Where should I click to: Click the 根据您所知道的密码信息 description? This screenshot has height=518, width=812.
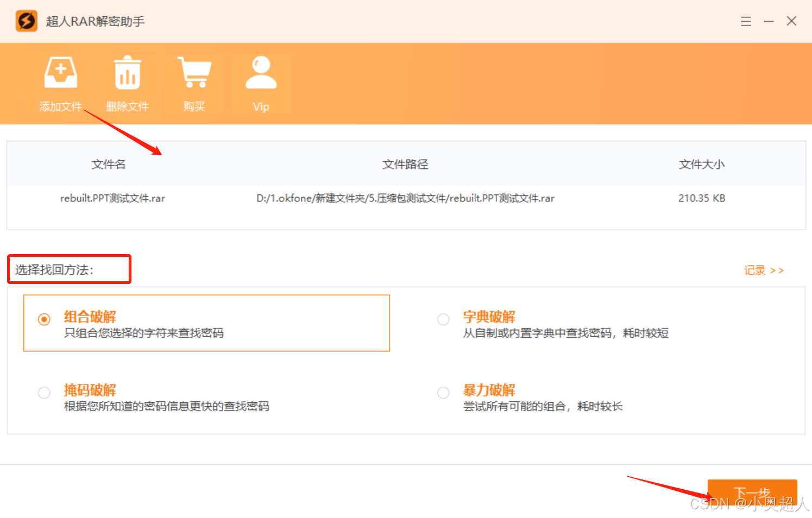167,406
